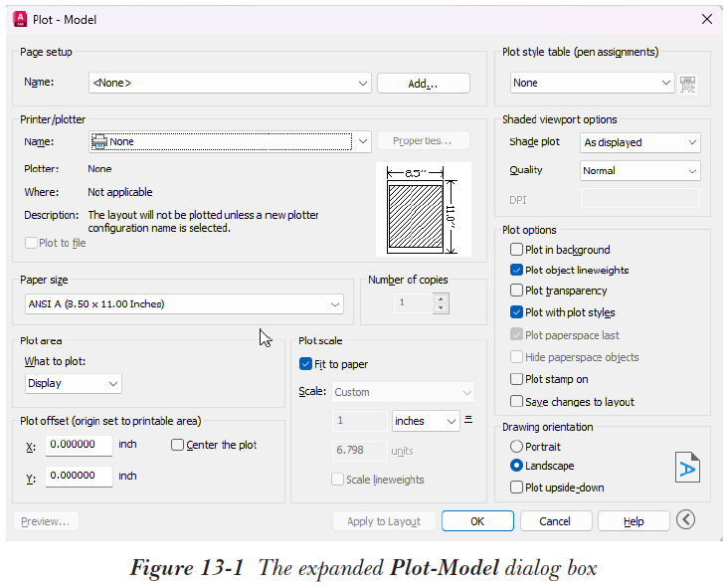Click the scale equals lineweight icon
The width and height of the screenshot is (728, 586).
point(468,420)
